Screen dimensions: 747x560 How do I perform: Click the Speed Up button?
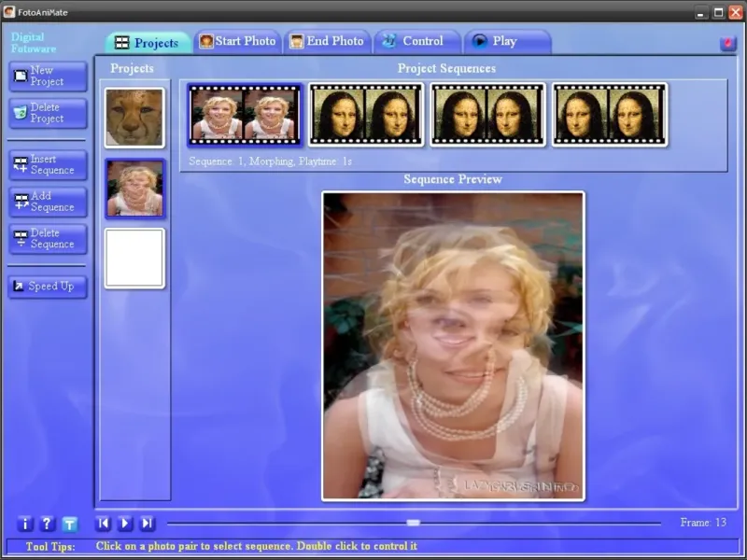coord(49,287)
